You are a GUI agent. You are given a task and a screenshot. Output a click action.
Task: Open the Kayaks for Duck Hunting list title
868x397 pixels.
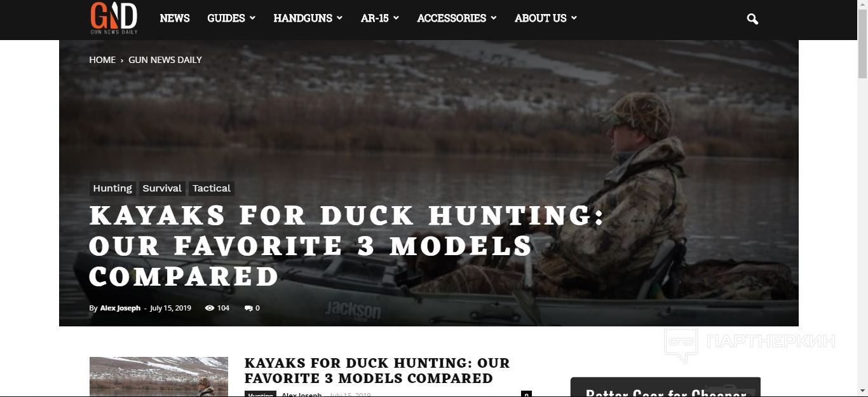point(377,371)
